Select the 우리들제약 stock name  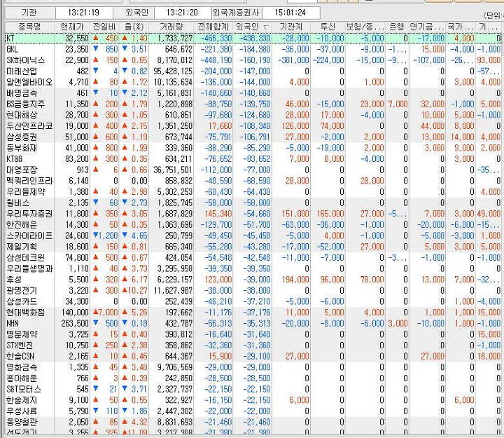point(26,192)
